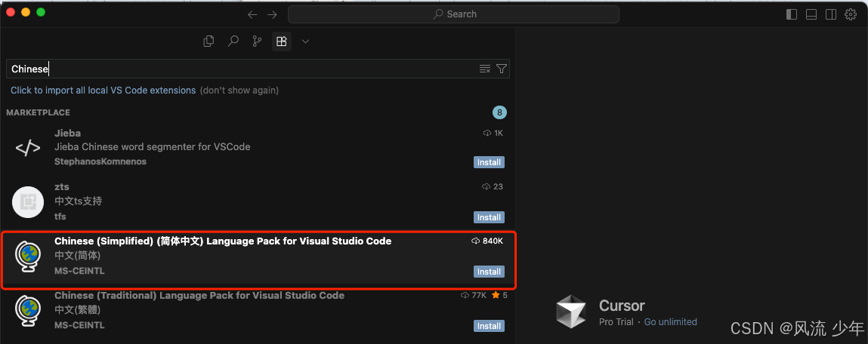Open the Explorer files view
Image resolution: width=868 pixels, height=344 pixels.
click(209, 41)
